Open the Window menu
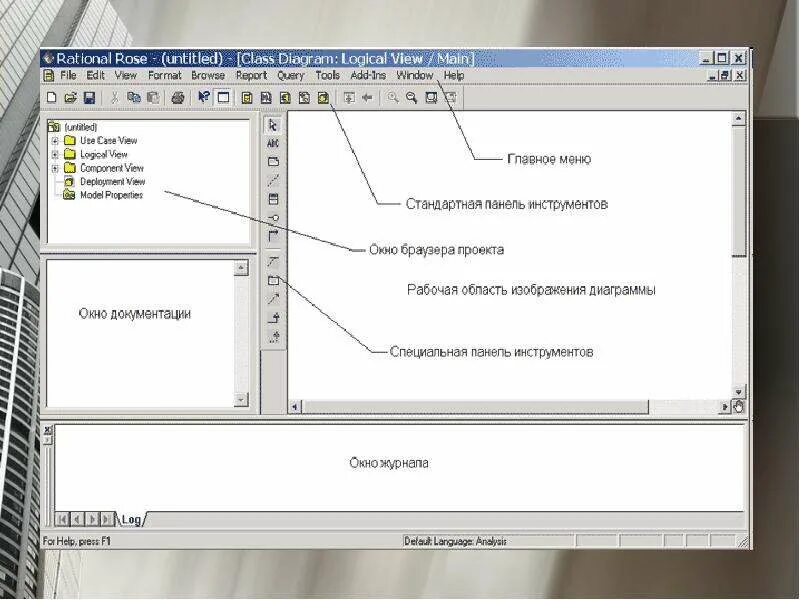This screenshot has height=600, width=800. 415,76
